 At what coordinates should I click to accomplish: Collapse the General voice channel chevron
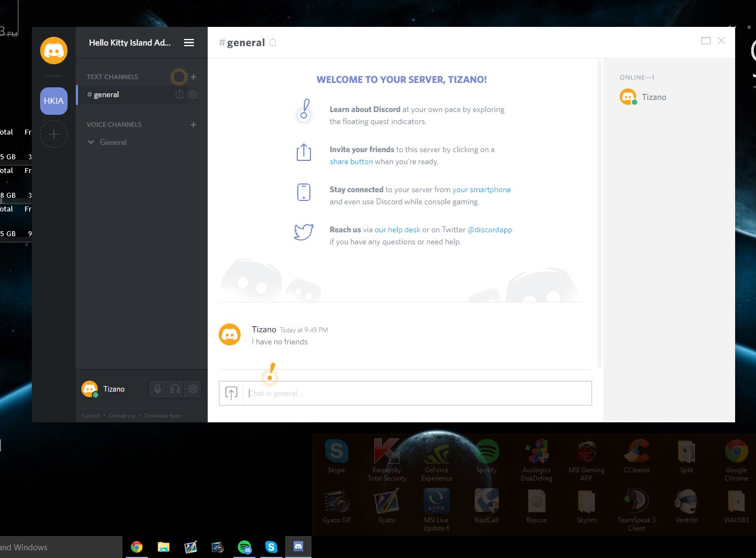91,142
